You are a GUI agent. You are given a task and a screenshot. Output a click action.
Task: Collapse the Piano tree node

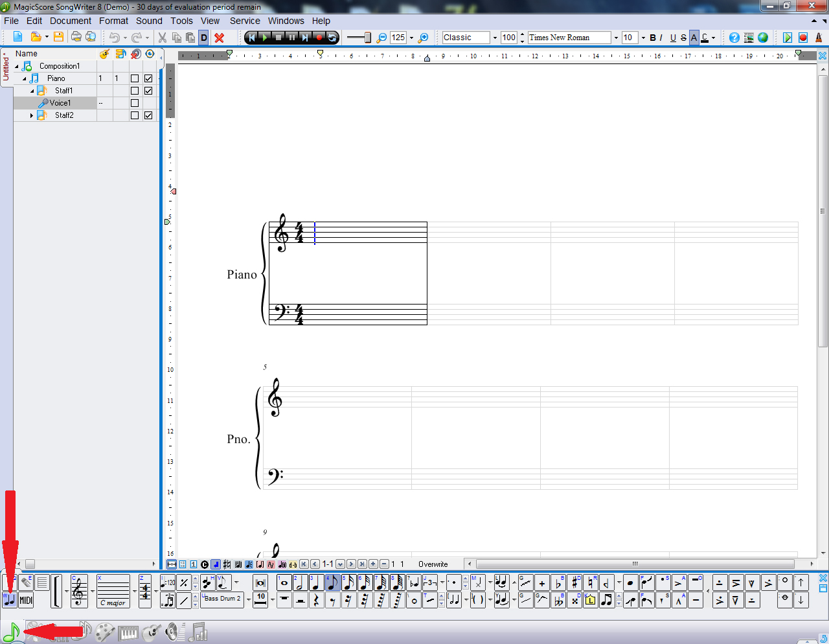(x=25, y=78)
